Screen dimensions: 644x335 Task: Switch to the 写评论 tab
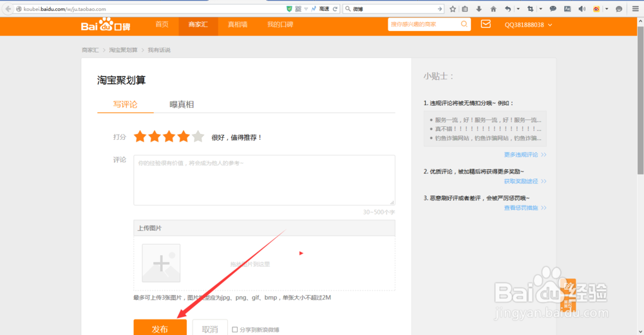click(126, 104)
